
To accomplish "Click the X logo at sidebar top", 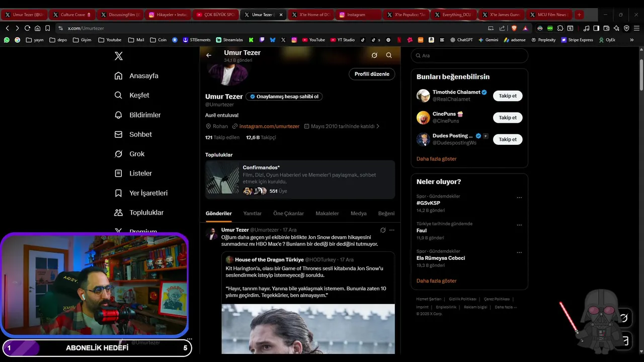I will [118, 56].
